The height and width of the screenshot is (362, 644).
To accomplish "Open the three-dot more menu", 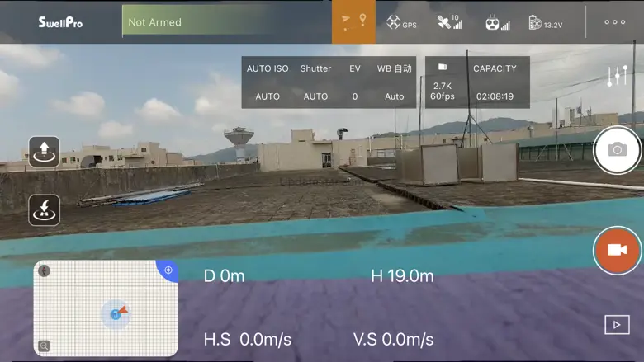I will pyautogui.click(x=615, y=22).
